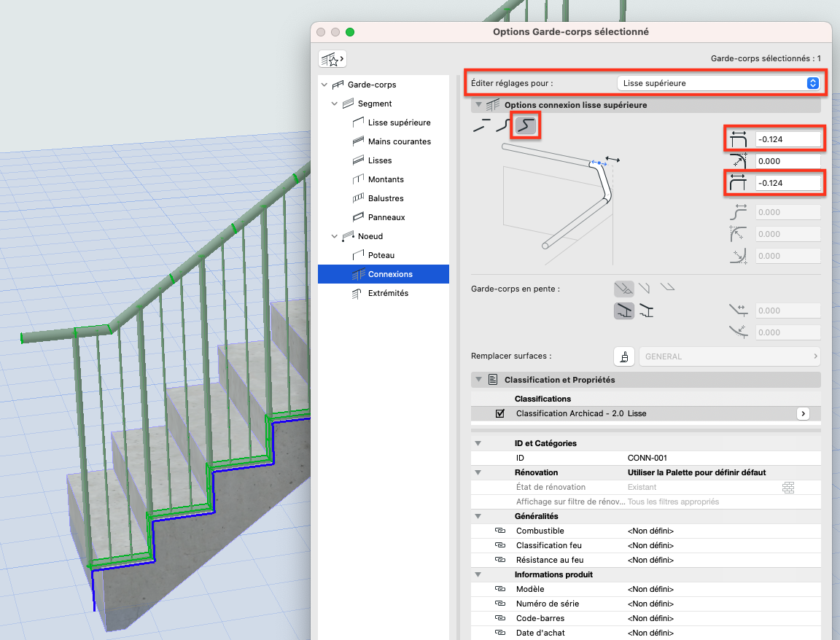Choose second sloped railing direction option
This screenshot has height=640, width=840.
(645, 289)
